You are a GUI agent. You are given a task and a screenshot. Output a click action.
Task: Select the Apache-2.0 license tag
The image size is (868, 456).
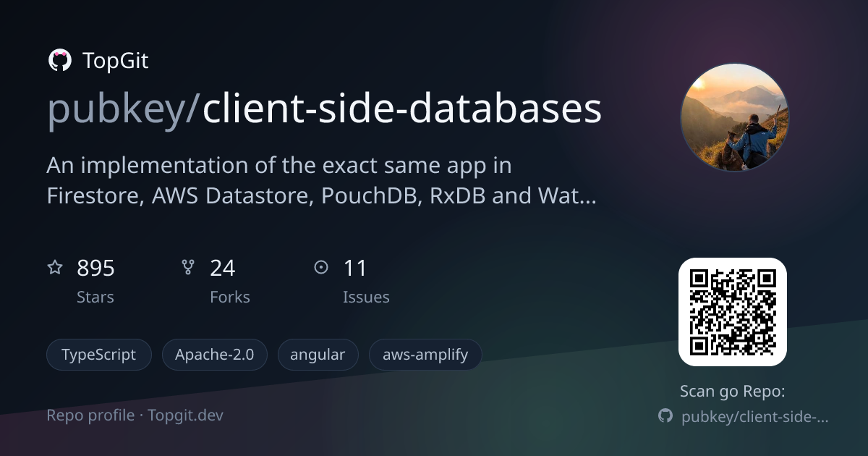pyautogui.click(x=215, y=355)
